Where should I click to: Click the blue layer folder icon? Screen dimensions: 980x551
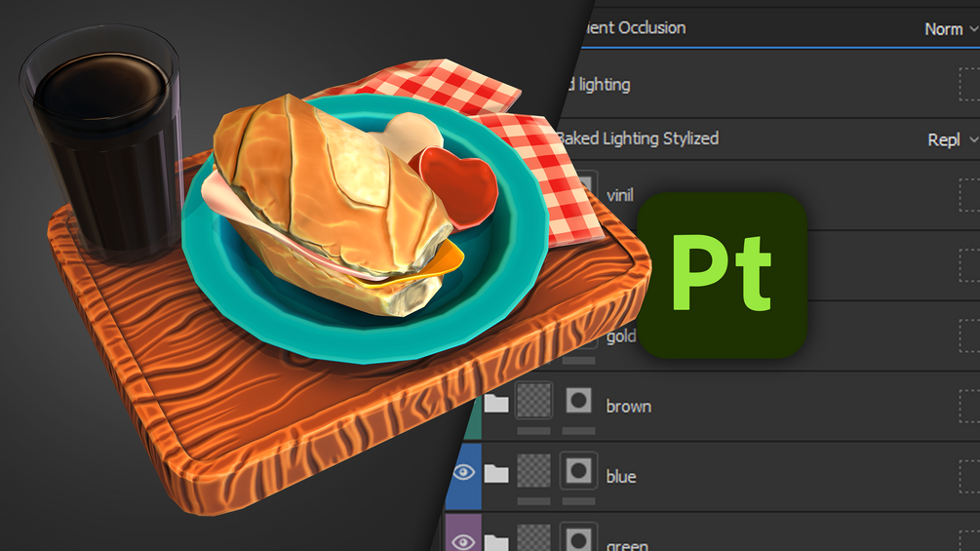click(496, 474)
